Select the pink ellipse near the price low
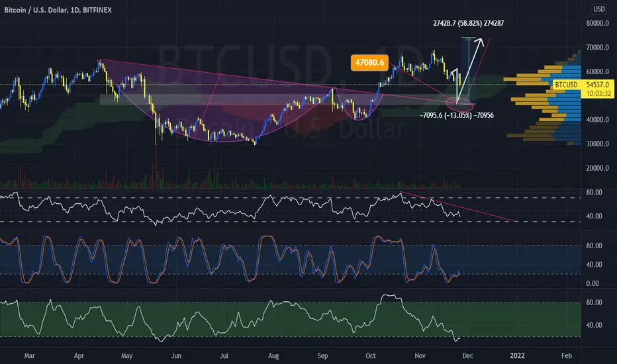 [459, 105]
